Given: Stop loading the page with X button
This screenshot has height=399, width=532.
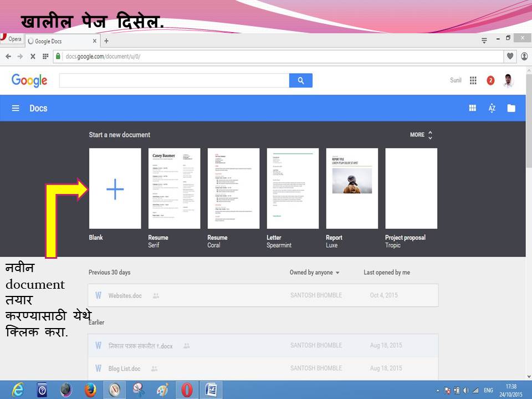Looking at the screenshot, I should tap(33, 57).
